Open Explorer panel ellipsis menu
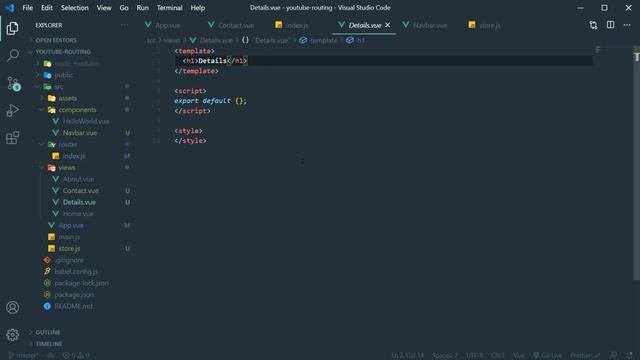 (x=124, y=25)
